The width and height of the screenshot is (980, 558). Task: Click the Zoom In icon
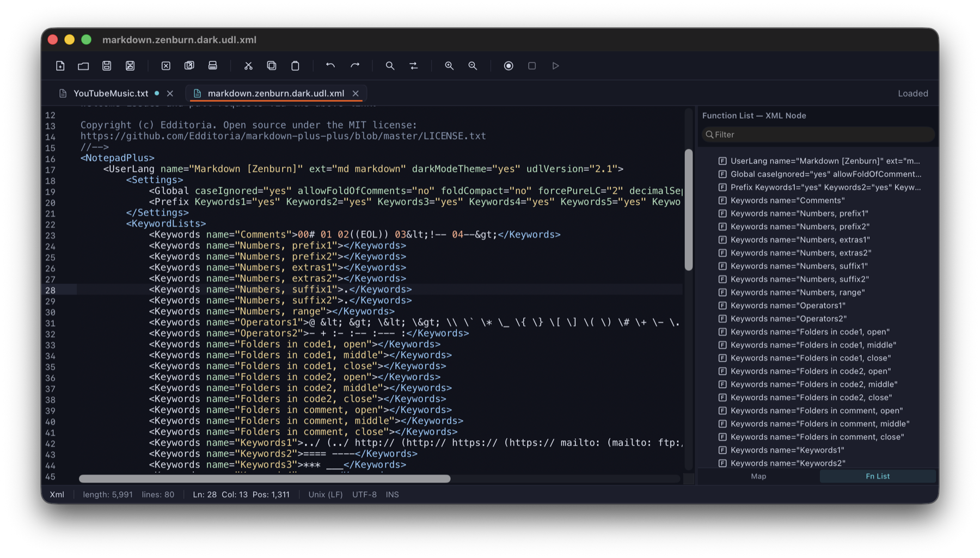click(449, 66)
